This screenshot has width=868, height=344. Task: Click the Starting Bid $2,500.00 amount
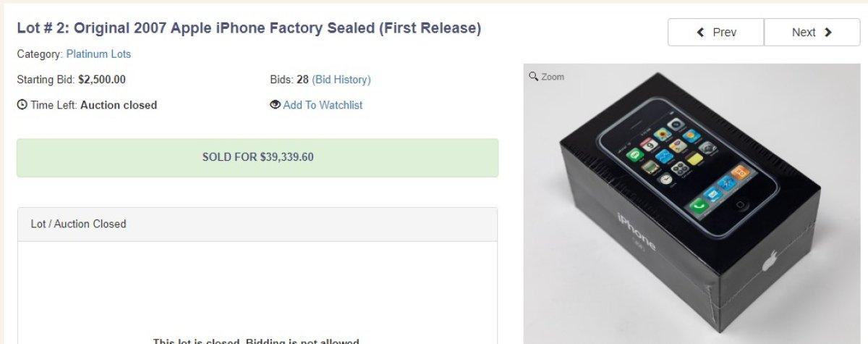[x=102, y=80]
